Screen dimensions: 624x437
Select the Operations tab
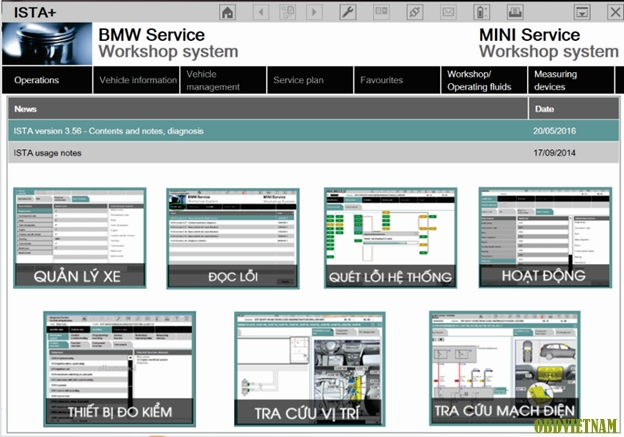pos(47,80)
